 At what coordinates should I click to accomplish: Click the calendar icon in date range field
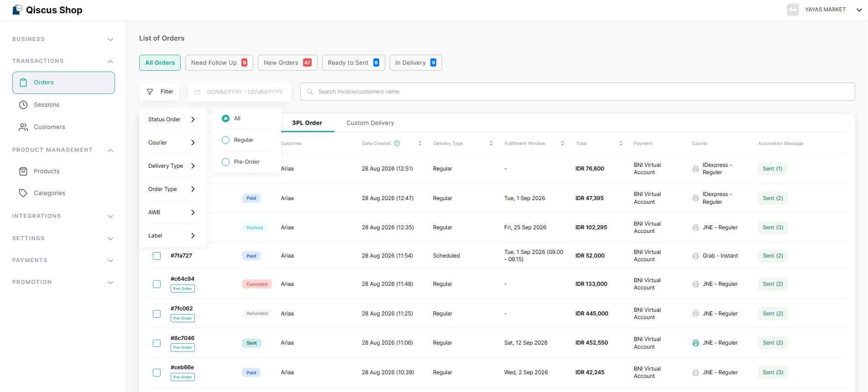click(198, 92)
